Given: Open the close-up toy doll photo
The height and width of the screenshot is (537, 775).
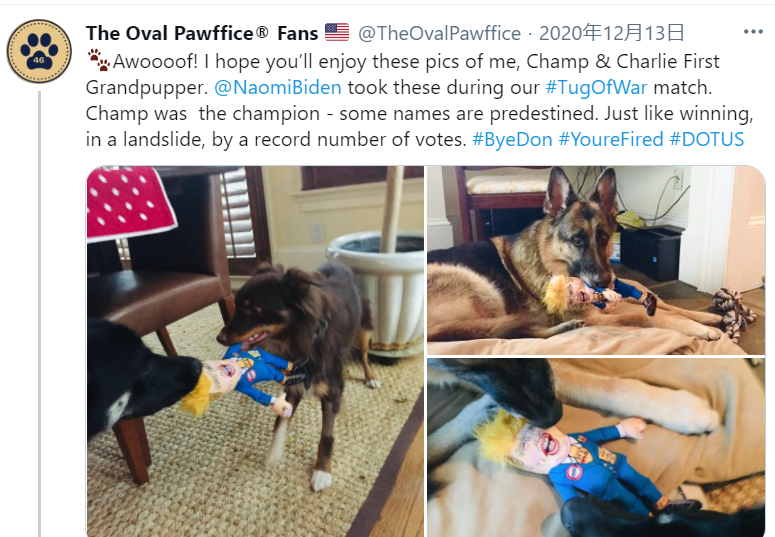Looking at the screenshot, I should 596,448.
